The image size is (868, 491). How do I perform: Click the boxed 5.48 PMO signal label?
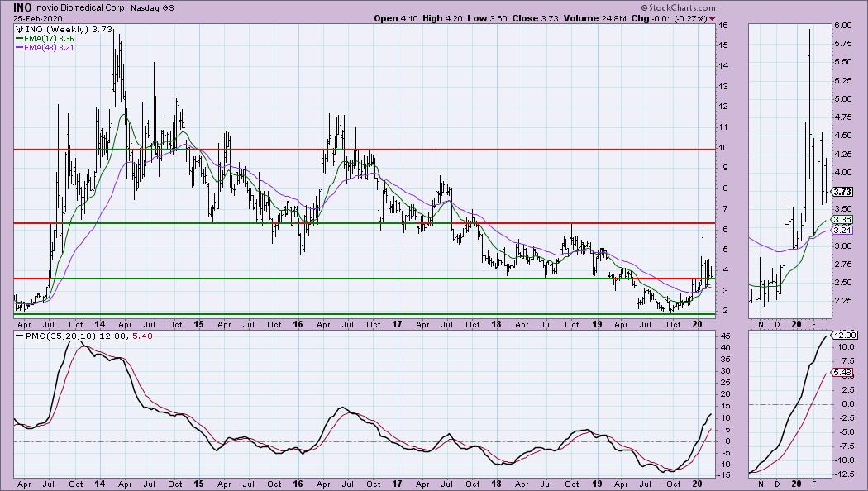pos(842,373)
